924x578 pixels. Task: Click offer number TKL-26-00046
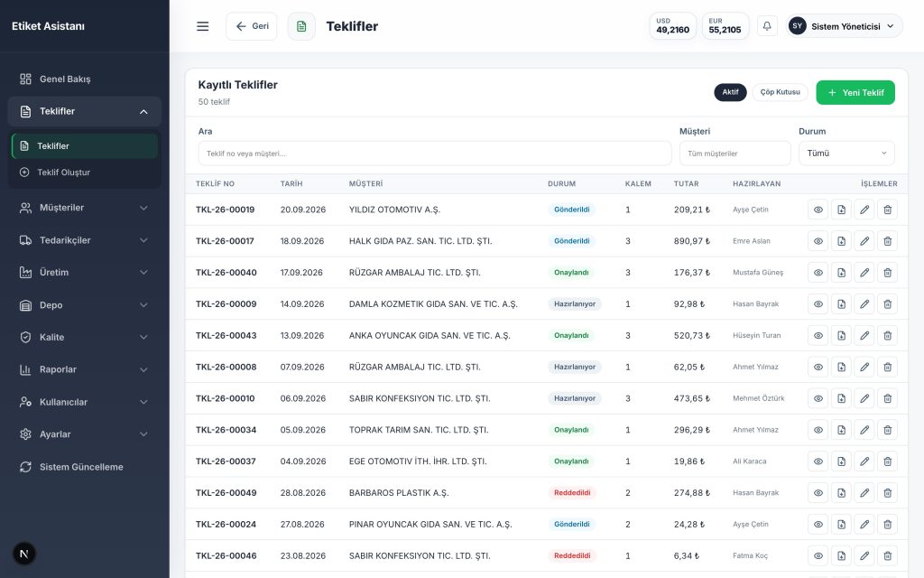click(x=226, y=555)
